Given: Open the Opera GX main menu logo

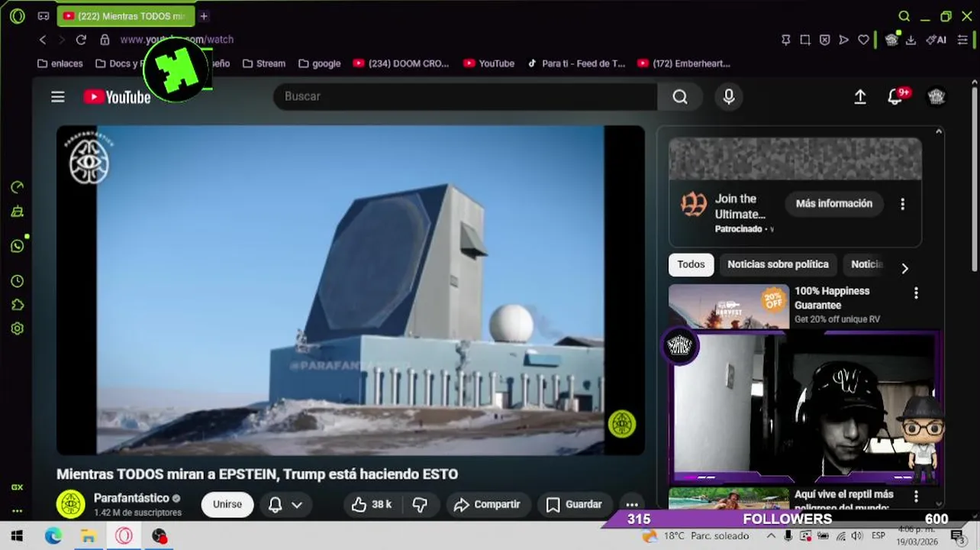Looking at the screenshot, I should 17,16.
